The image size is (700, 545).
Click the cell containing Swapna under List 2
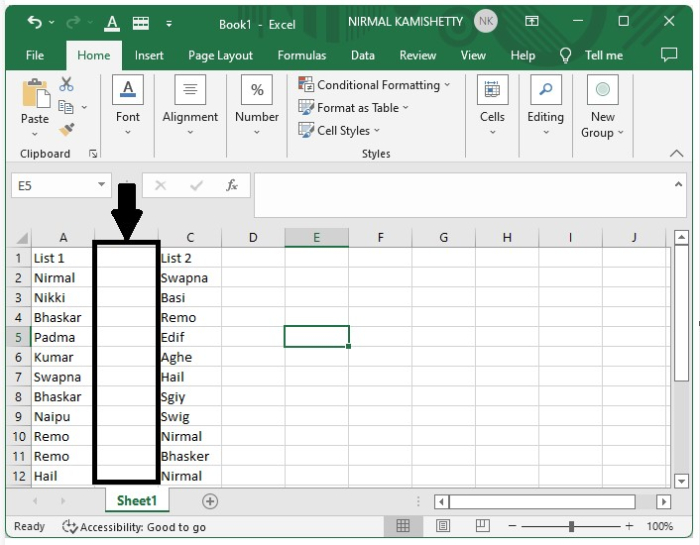(191, 278)
